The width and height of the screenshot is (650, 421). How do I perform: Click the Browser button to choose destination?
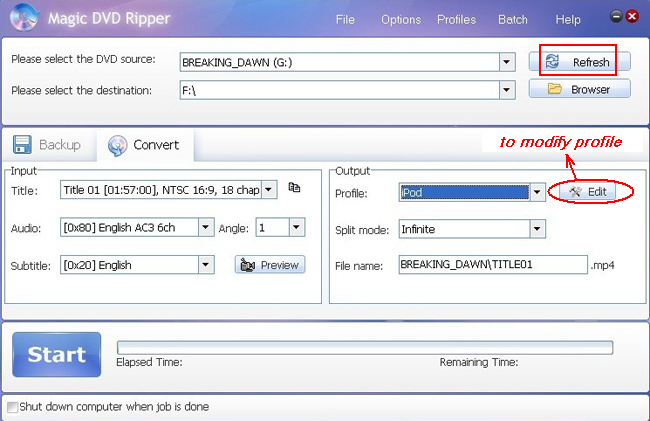pyautogui.click(x=579, y=89)
